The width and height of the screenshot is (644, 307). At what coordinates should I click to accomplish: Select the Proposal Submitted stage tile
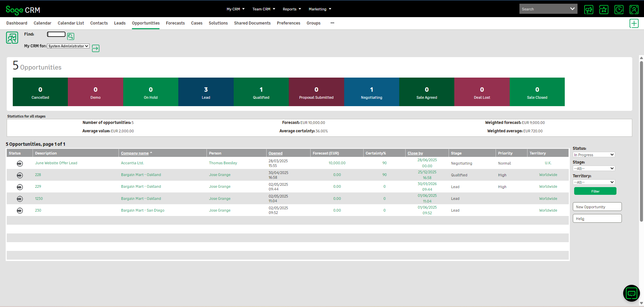(316, 92)
